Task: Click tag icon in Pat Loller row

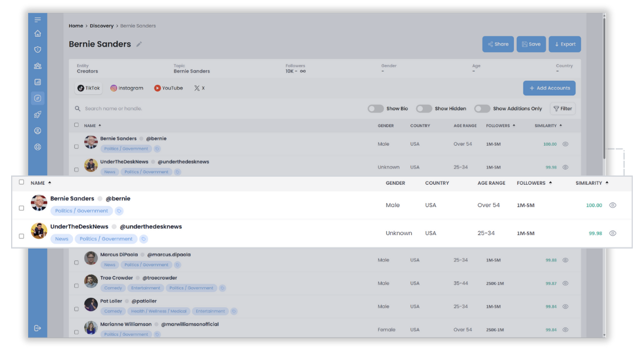Action: point(234,311)
